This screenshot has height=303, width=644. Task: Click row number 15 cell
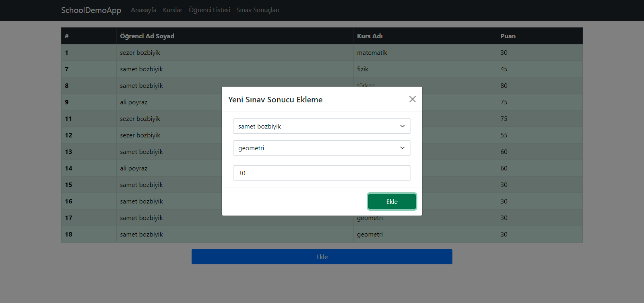click(x=89, y=185)
